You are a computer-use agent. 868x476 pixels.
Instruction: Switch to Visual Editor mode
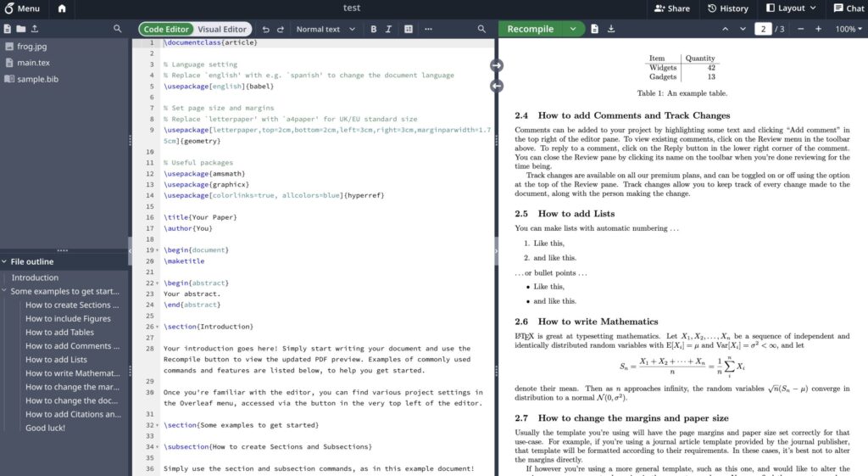coord(222,29)
